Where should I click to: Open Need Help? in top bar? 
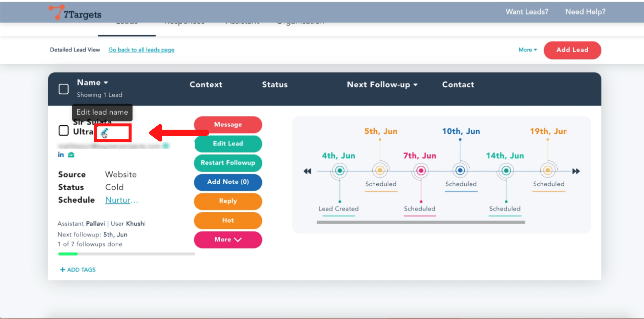tap(585, 12)
